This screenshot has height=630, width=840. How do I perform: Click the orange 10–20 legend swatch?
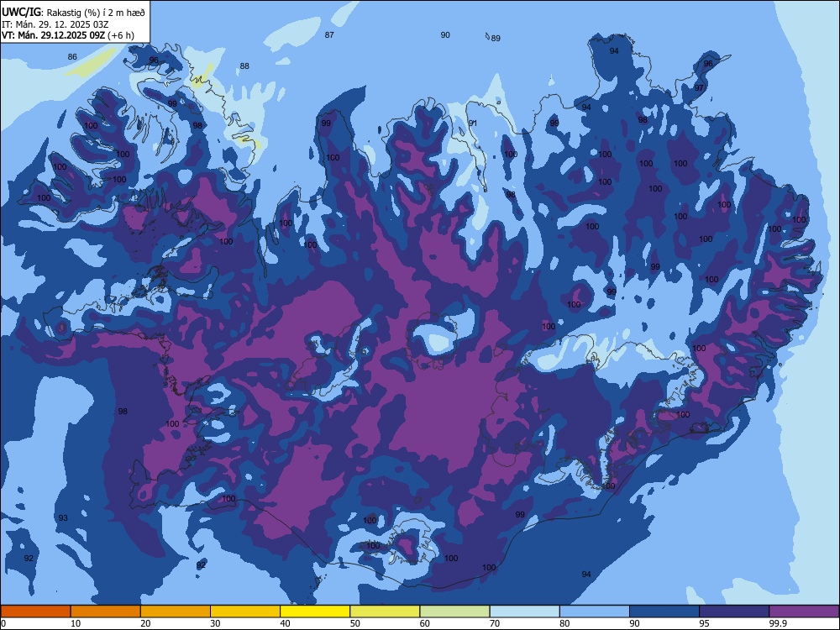coord(106,612)
